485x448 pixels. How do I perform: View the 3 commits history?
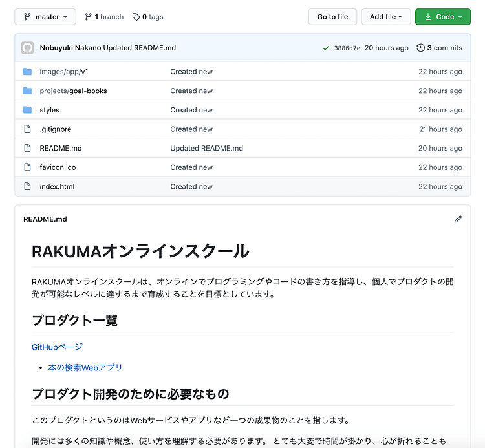439,48
